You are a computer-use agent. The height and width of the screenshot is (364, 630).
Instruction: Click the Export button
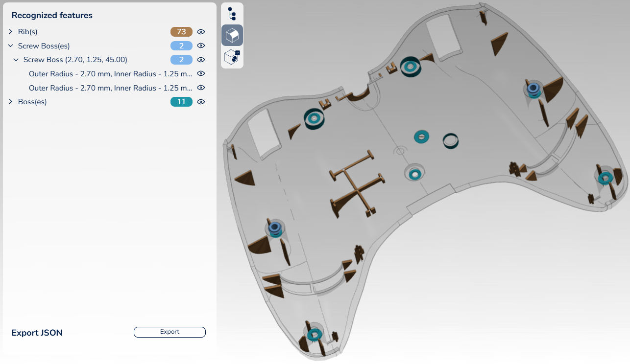pyautogui.click(x=170, y=332)
